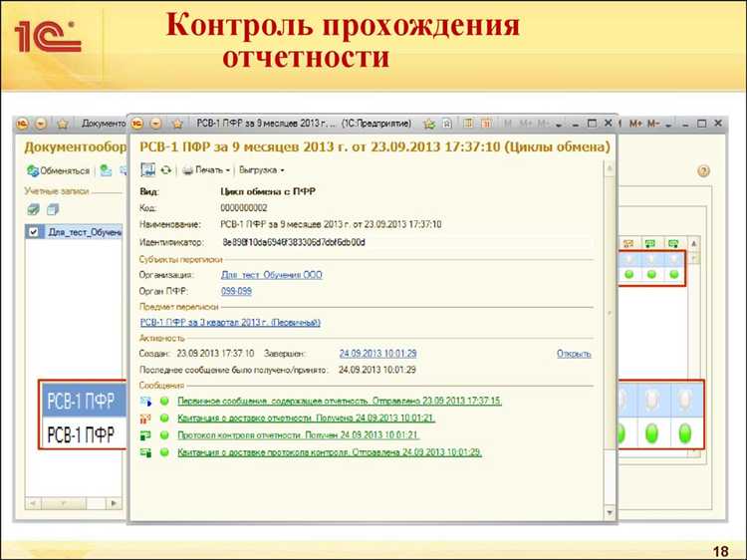The image size is (747, 560).
Task: Click the first envelope column header icon in back table
Action: click(x=628, y=243)
